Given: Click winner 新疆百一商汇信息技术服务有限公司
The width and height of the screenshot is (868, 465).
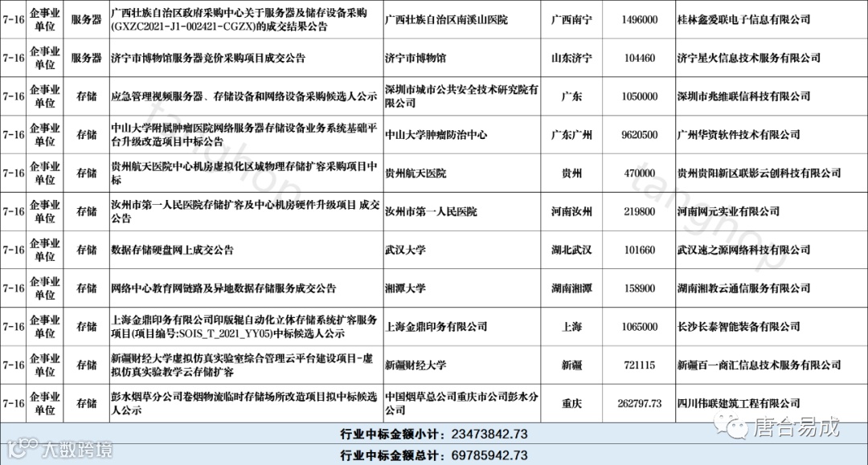Looking at the screenshot, I should point(759,365).
